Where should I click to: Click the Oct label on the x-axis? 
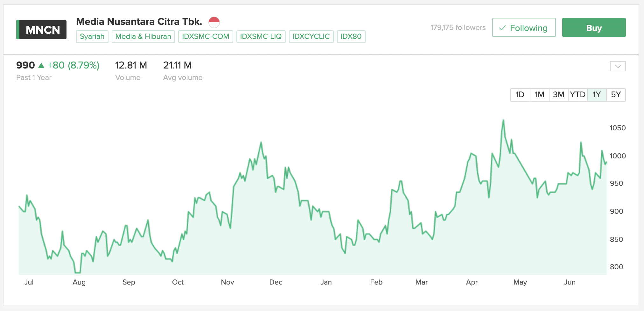point(178,282)
